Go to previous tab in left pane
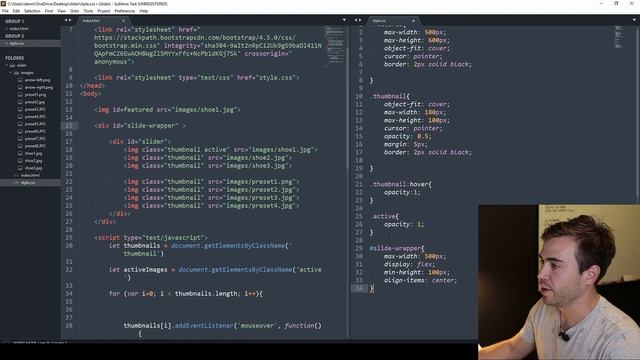This screenshot has height=360, width=640. [x=66, y=20]
